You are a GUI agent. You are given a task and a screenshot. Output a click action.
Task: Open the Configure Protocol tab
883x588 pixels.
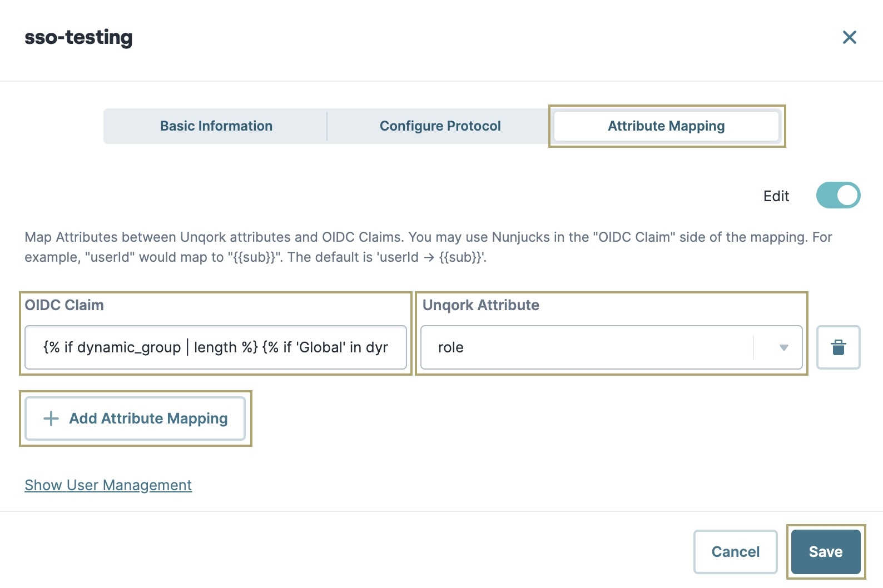(x=440, y=126)
